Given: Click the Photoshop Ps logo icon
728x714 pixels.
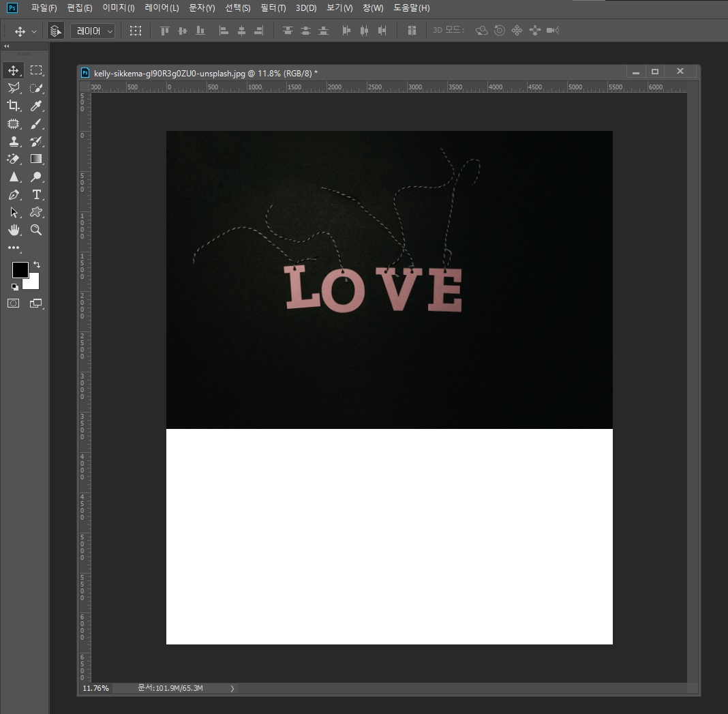Looking at the screenshot, I should (12, 8).
